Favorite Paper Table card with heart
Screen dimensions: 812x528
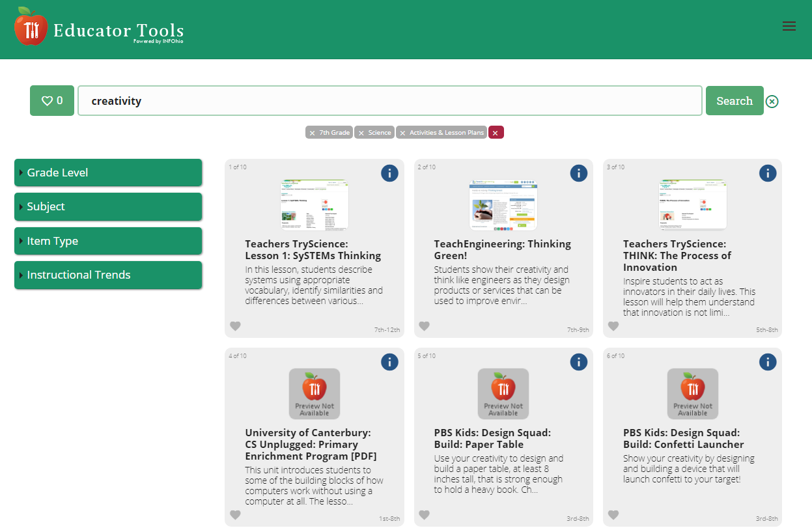pyautogui.click(x=424, y=515)
